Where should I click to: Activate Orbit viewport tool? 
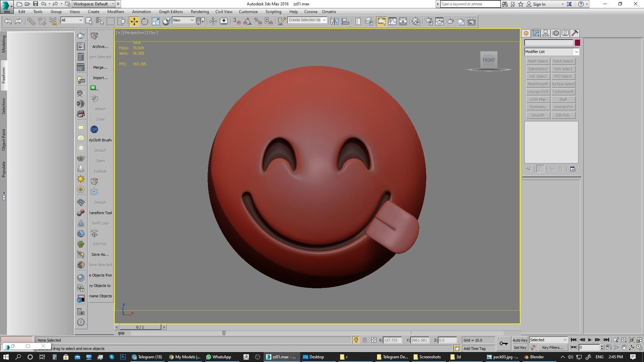pyautogui.click(x=632, y=348)
